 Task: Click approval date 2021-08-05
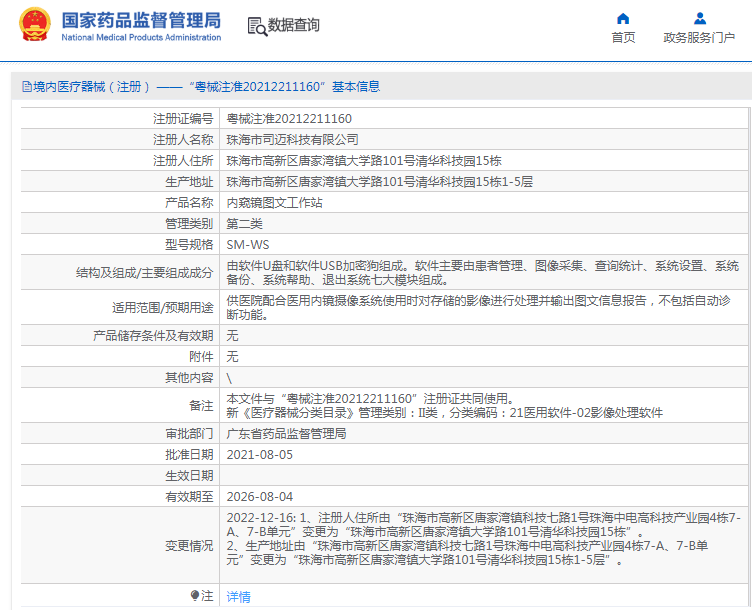(259, 455)
